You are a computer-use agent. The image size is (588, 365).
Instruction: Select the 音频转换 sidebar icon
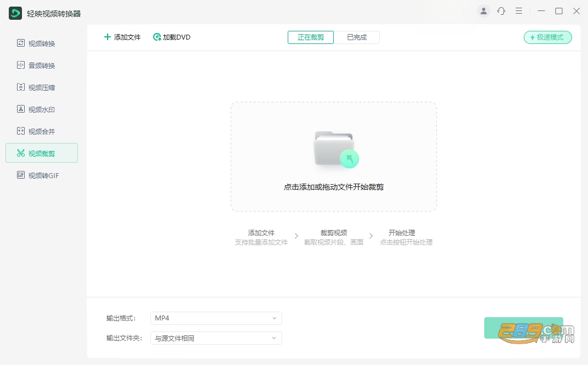coord(21,65)
